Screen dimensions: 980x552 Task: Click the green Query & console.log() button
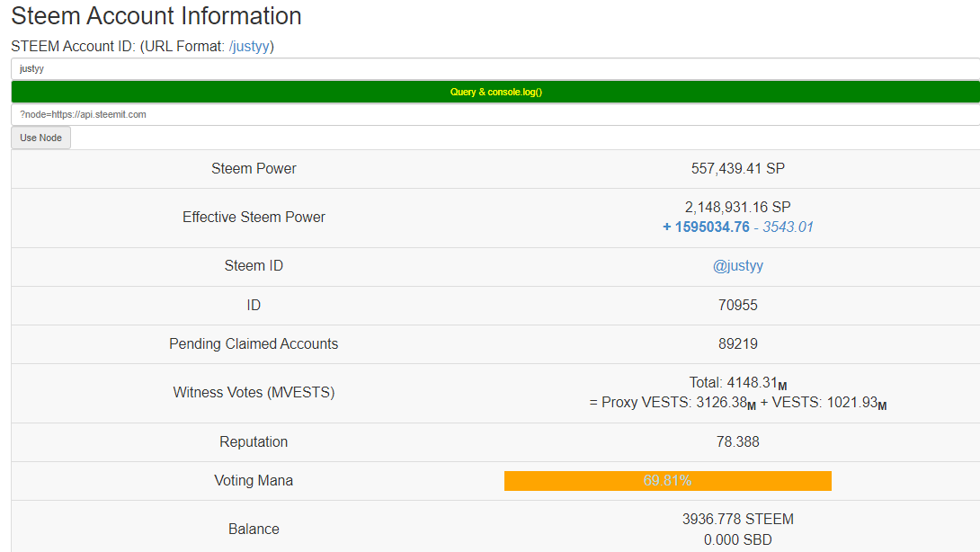pyautogui.click(x=495, y=92)
